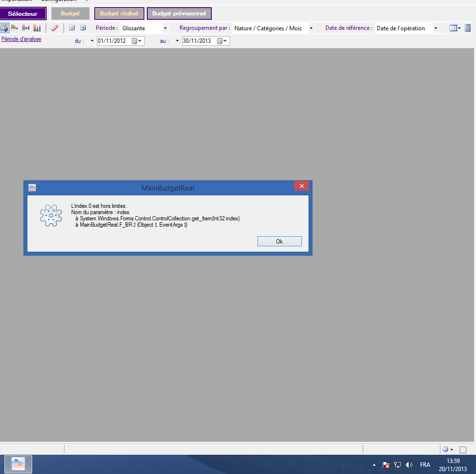Click the Sélecteur button
Screen dimensions: 476x474
23,14
